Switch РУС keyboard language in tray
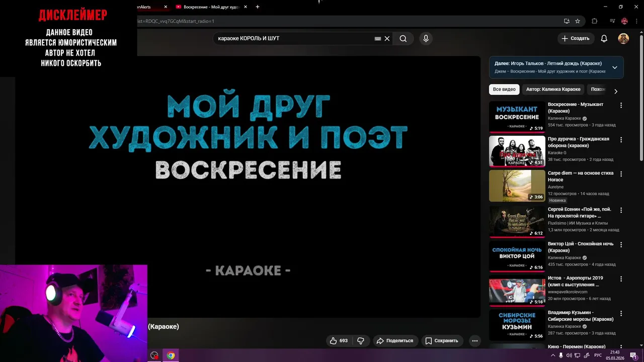This screenshot has width=644, height=362. [598, 355]
